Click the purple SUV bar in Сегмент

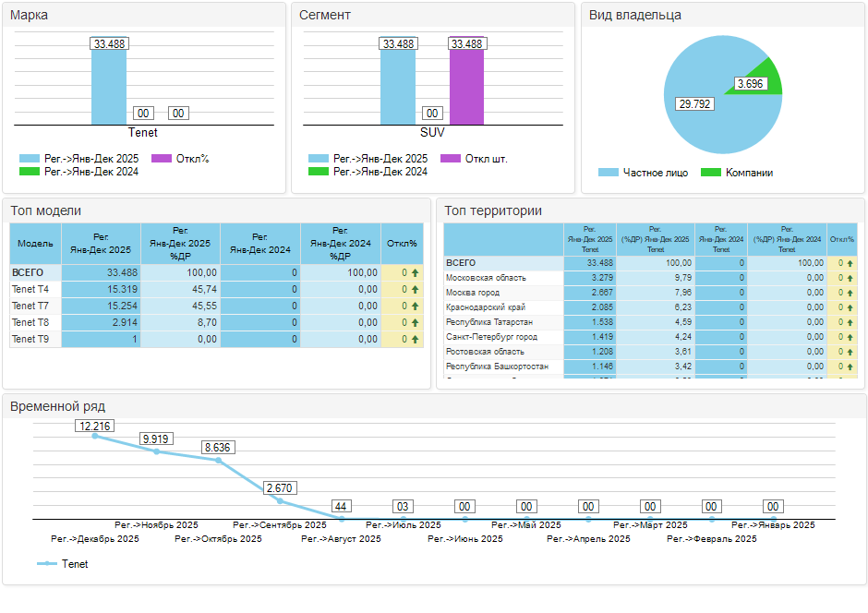466,88
